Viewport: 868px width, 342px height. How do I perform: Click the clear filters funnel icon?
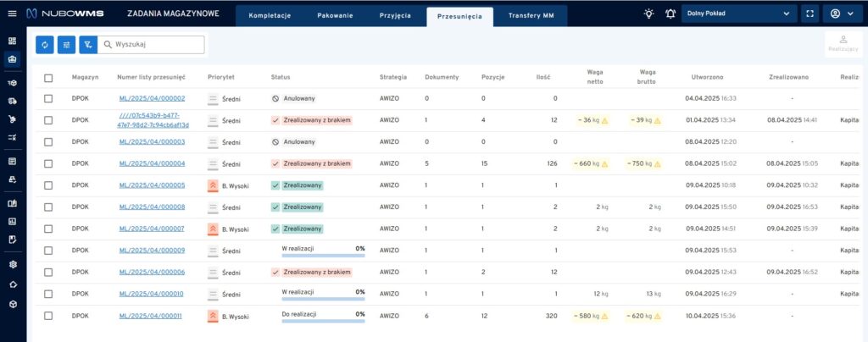(x=88, y=45)
